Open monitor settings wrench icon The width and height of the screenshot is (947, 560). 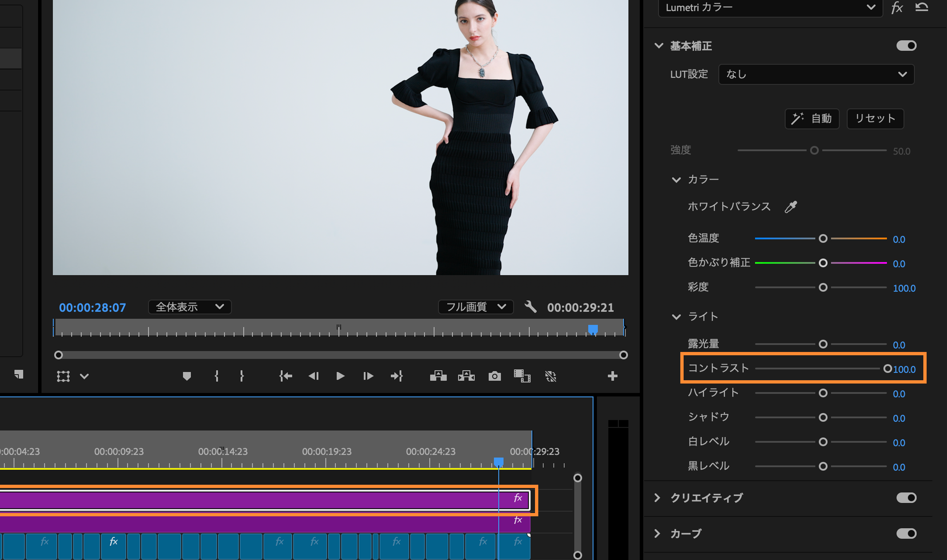pyautogui.click(x=530, y=307)
